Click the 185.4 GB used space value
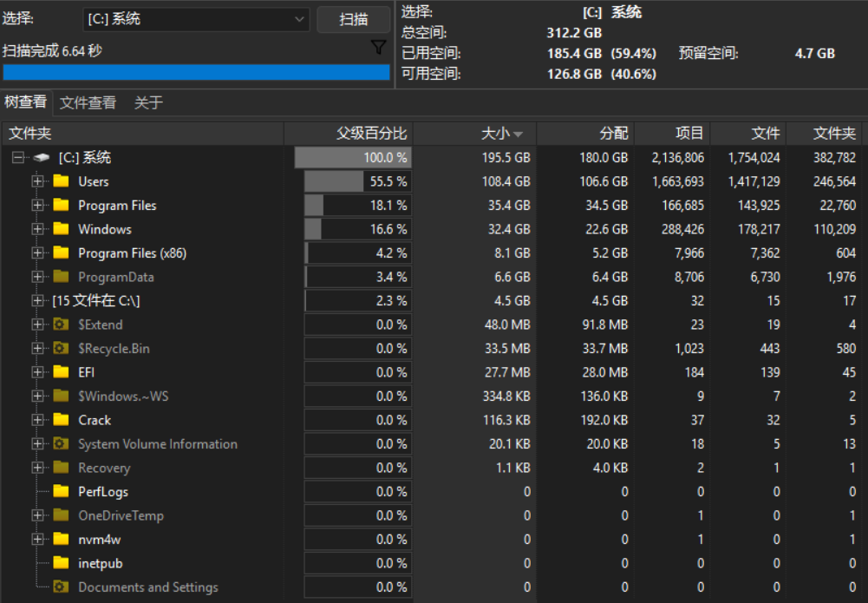 point(574,53)
